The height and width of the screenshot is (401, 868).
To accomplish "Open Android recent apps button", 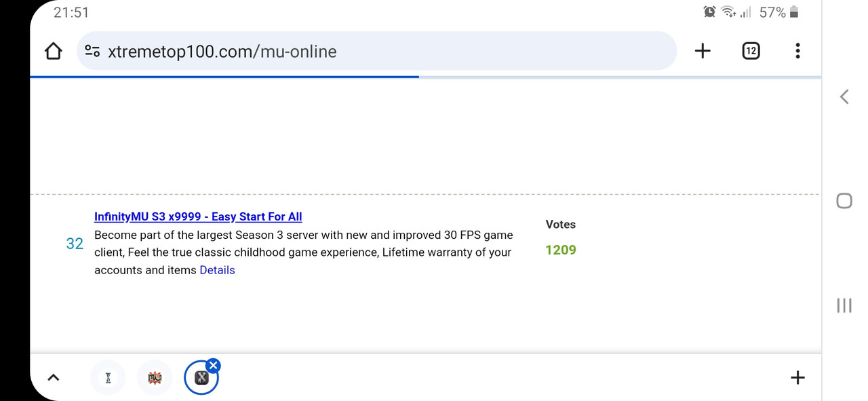I will tap(844, 305).
